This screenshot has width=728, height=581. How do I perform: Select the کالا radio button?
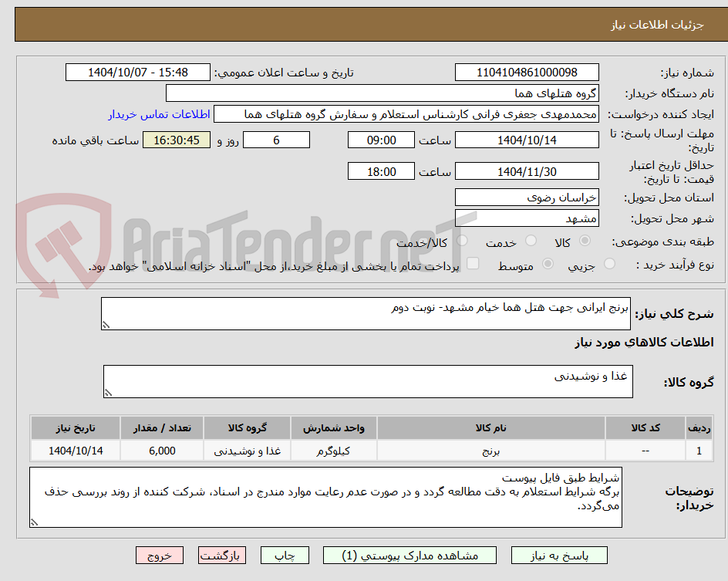tap(585, 241)
